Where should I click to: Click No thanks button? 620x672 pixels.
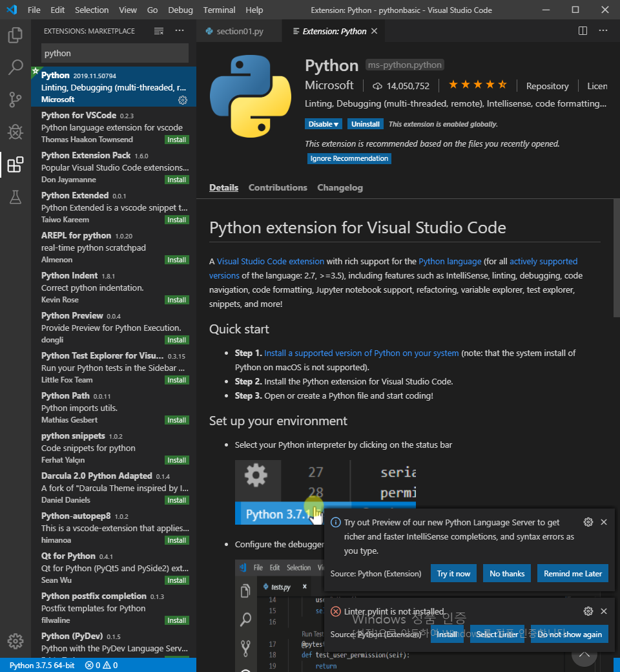pos(507,573)
